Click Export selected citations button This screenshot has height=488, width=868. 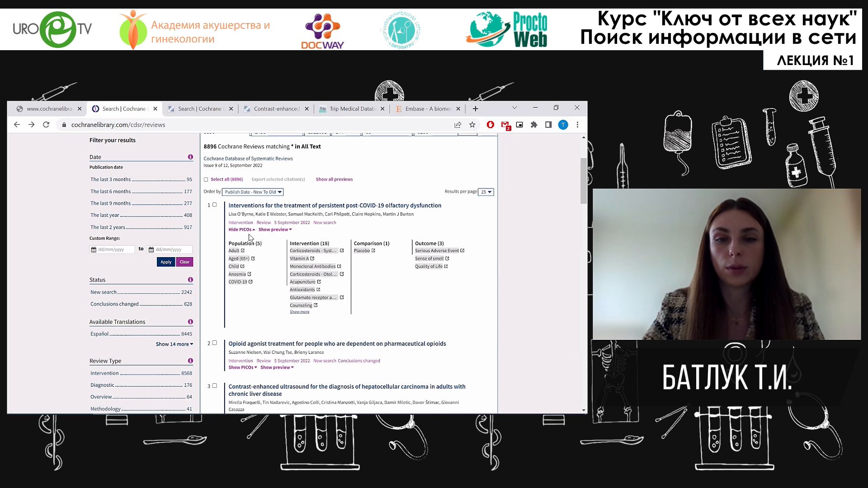pyautogui.click(x=278, y=179)
